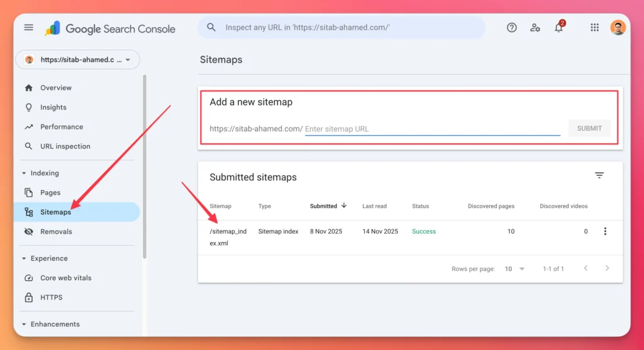Click the Performance trend icon

click(x=28, y=127)
